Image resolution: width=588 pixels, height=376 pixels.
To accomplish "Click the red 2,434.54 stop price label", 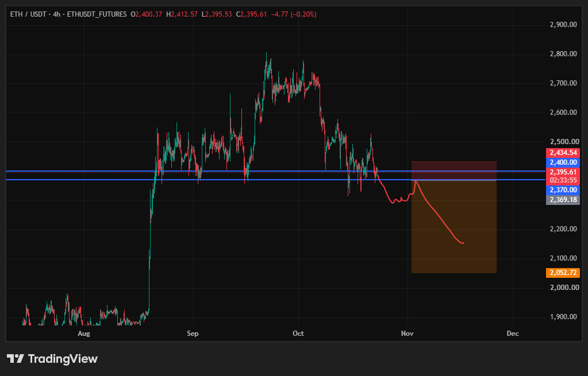I will point(563,153).
